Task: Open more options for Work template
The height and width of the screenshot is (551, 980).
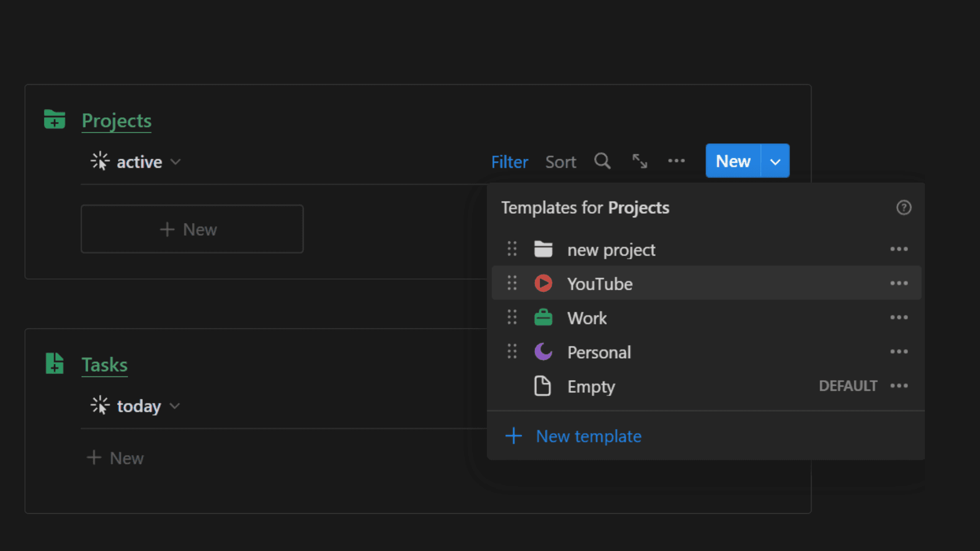Action: pyautogui.click(x=899, y=317)
